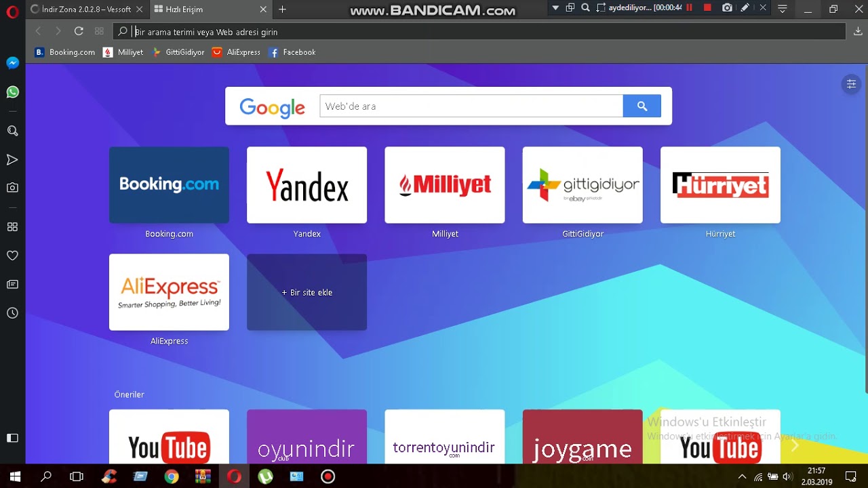Switch to the İndir Zona 2.0.2.8 tab
The height and width of the screenshot is (488, 868).
[x=87, y=9]
